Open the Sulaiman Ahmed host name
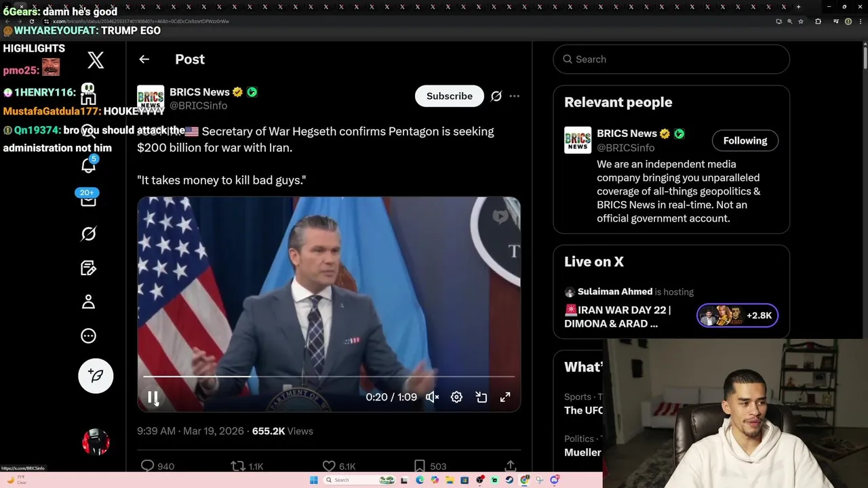Screen dimensions: 868x488 [x=614, y=291]
